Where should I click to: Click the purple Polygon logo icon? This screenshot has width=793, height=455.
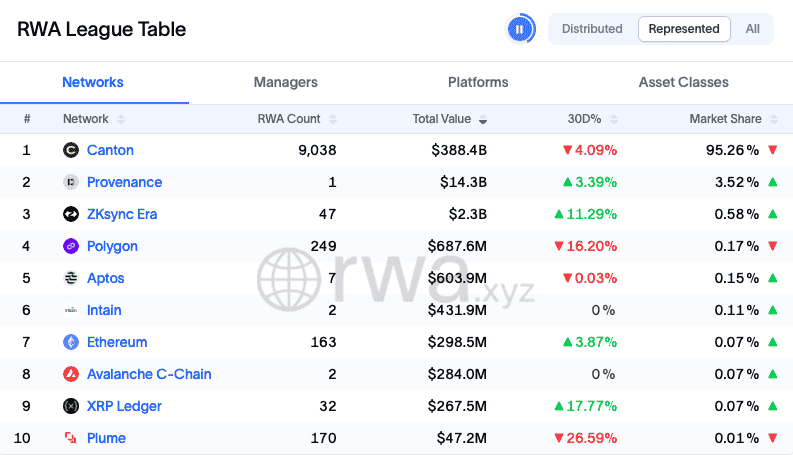[71, 246]
